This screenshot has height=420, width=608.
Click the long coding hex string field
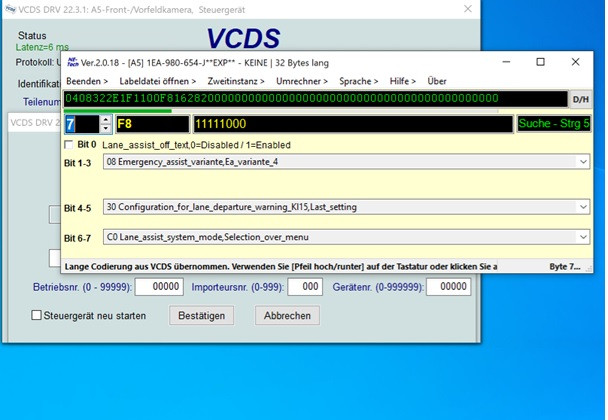click(x=315, y=99)
